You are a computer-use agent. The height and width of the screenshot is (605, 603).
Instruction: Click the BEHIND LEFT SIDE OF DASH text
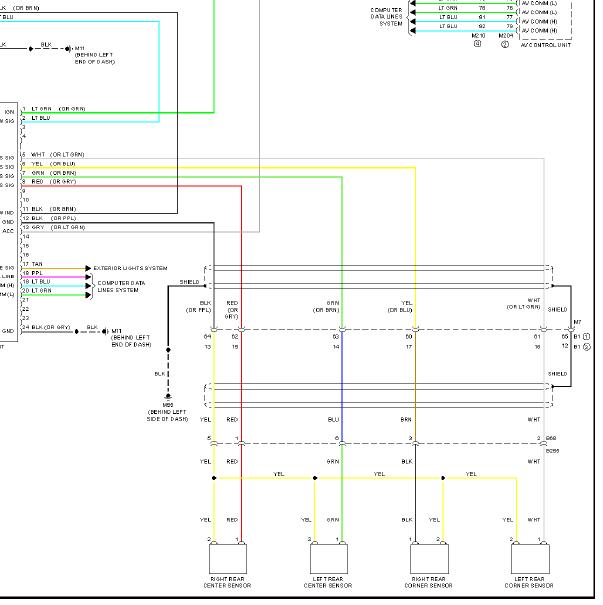tap(167, 415)
